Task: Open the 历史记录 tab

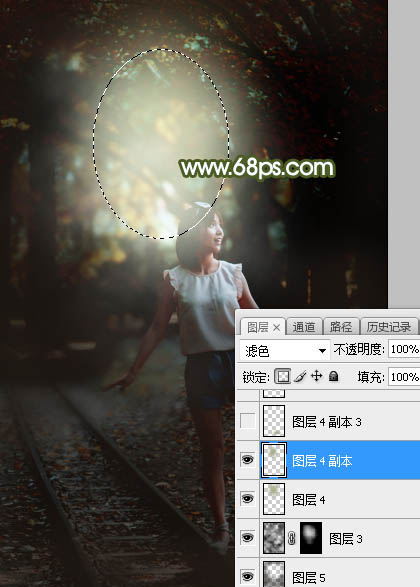Action: (389, 327)
